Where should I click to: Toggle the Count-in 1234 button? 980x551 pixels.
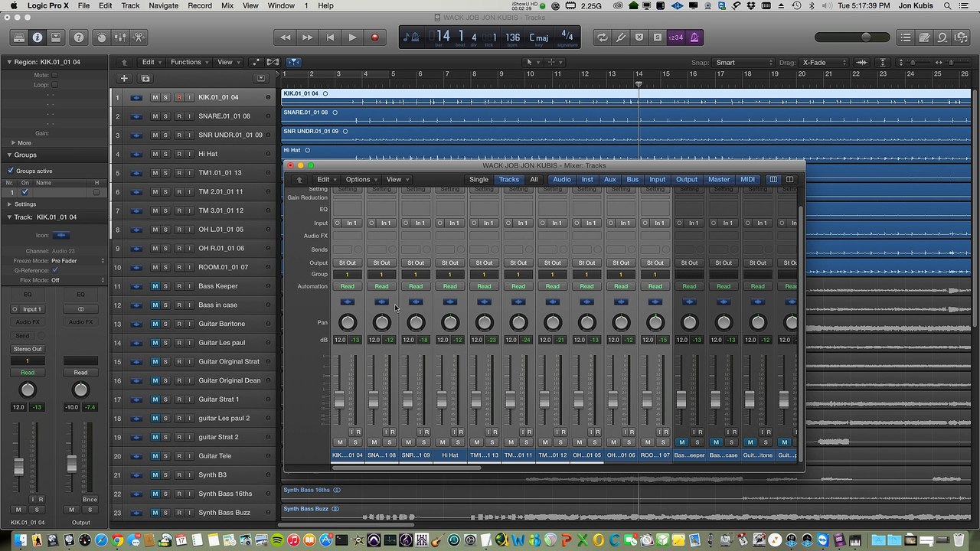click(676, 37)
